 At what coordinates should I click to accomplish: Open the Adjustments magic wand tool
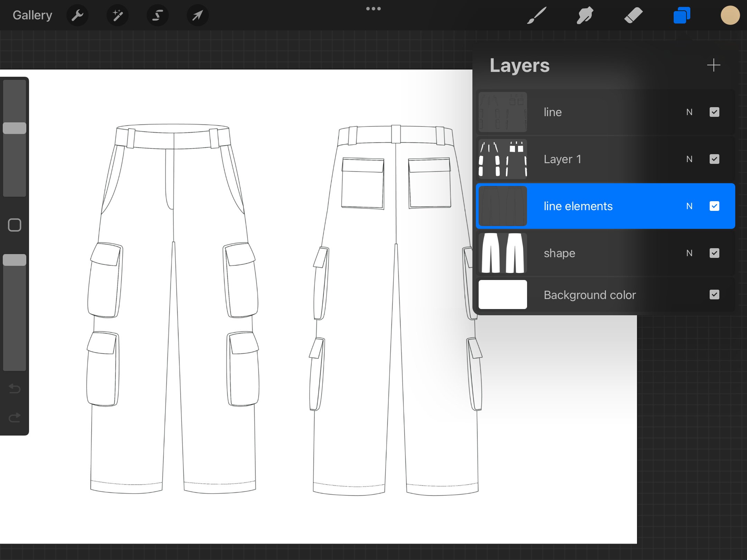coord(117,15)
